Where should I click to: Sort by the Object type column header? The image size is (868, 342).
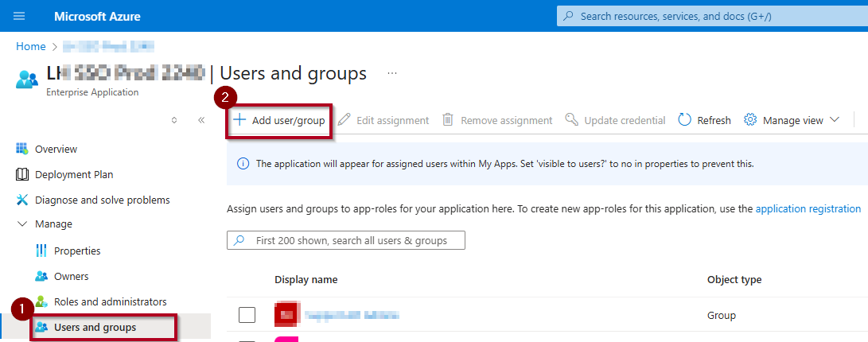click(734, 279)
